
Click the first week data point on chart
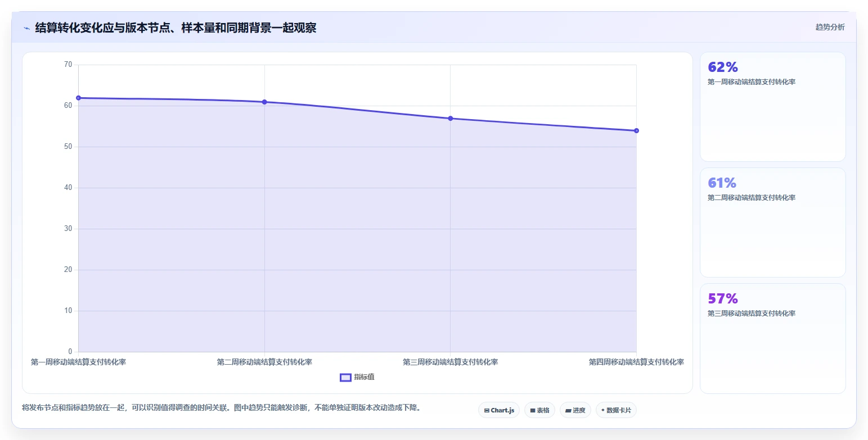pyautogui.click(x=79, y=98)
